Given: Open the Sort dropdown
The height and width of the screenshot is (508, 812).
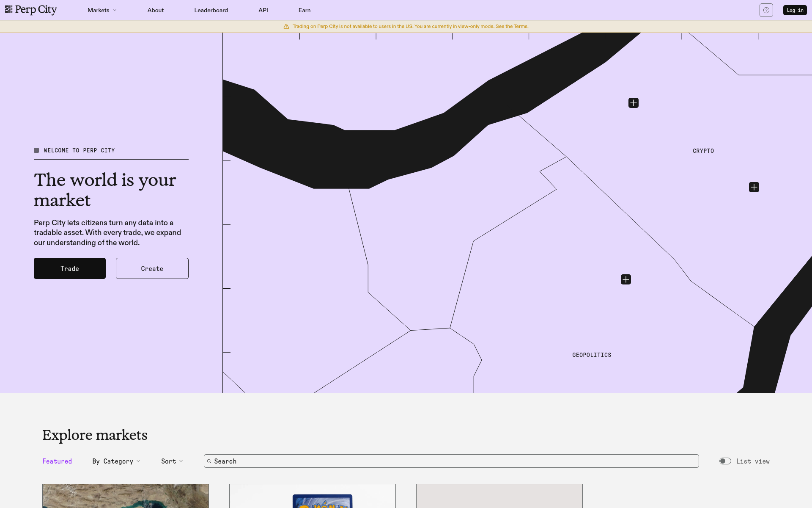Looking at the screenshot, I should coord(172,461).
